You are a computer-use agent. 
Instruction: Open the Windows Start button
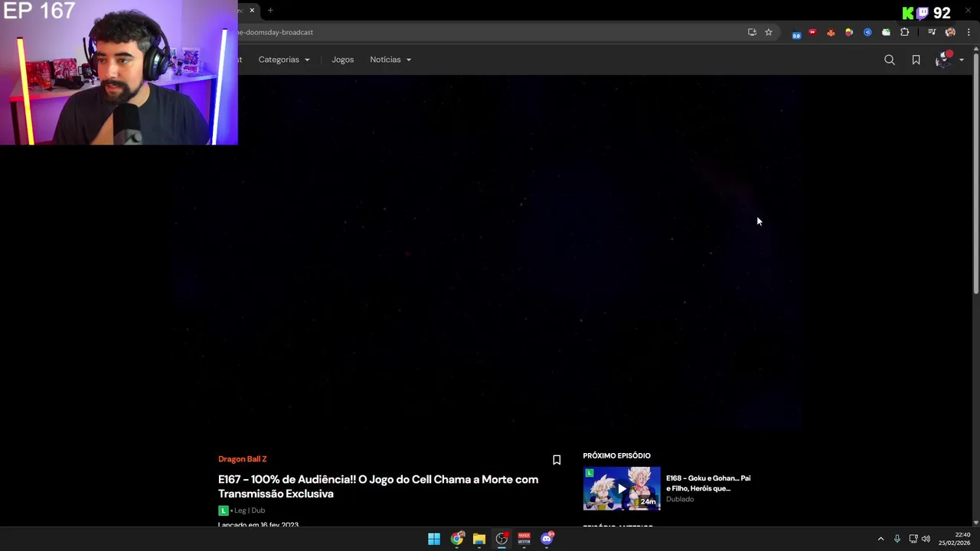click(x=434, y=539)
